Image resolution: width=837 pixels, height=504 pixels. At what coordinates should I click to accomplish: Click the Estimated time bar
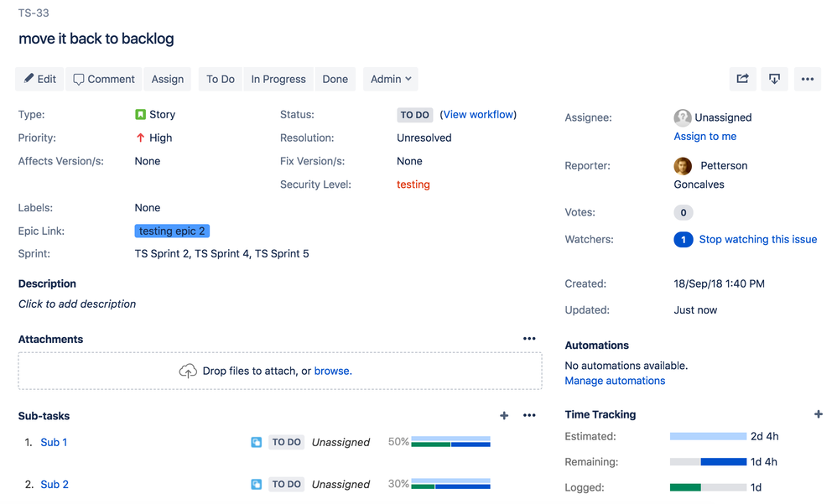coord(709,436)
